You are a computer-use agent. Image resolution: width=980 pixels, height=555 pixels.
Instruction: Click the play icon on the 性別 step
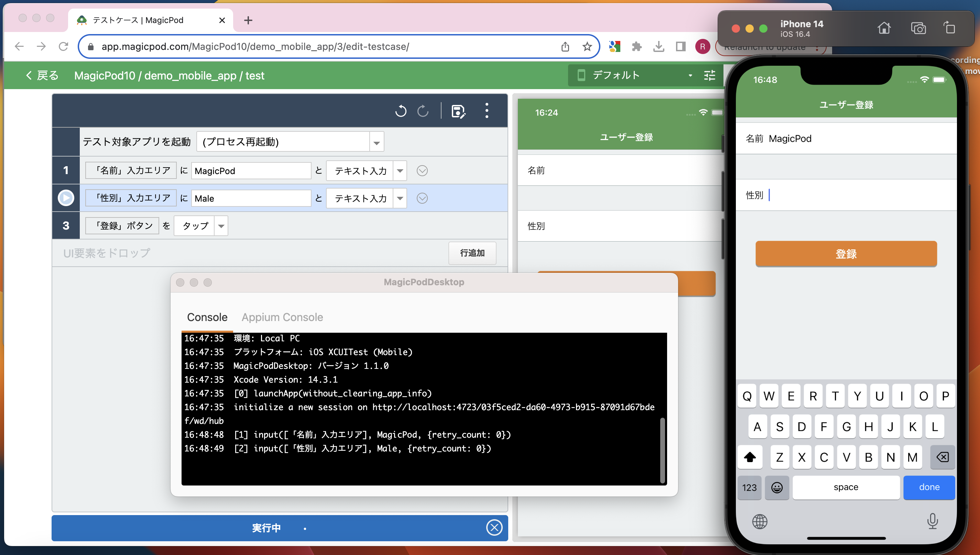point(66,198)
